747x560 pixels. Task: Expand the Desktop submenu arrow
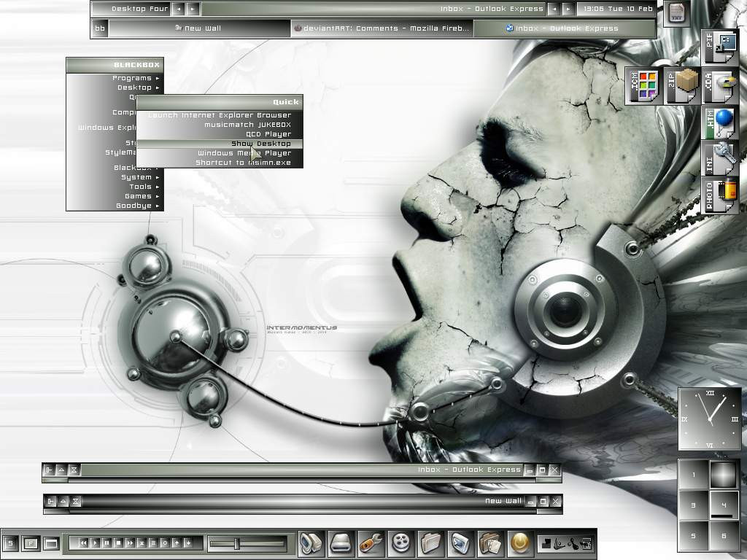coord(158,87)
